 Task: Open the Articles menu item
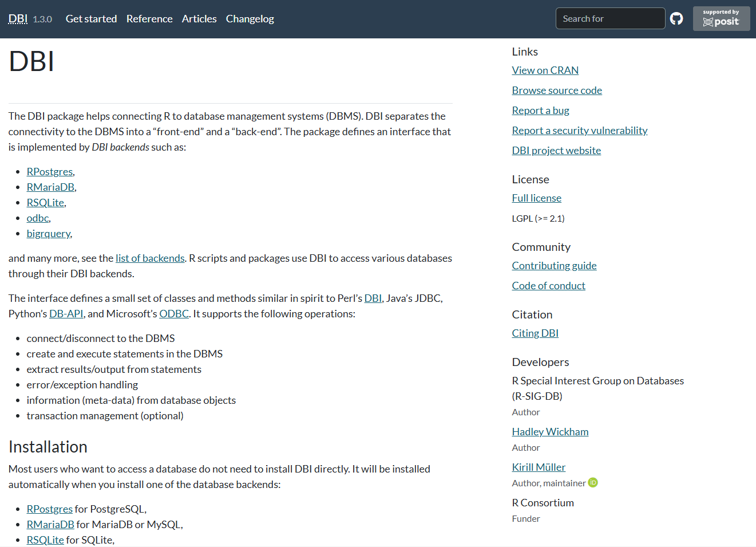coord(199,19)
